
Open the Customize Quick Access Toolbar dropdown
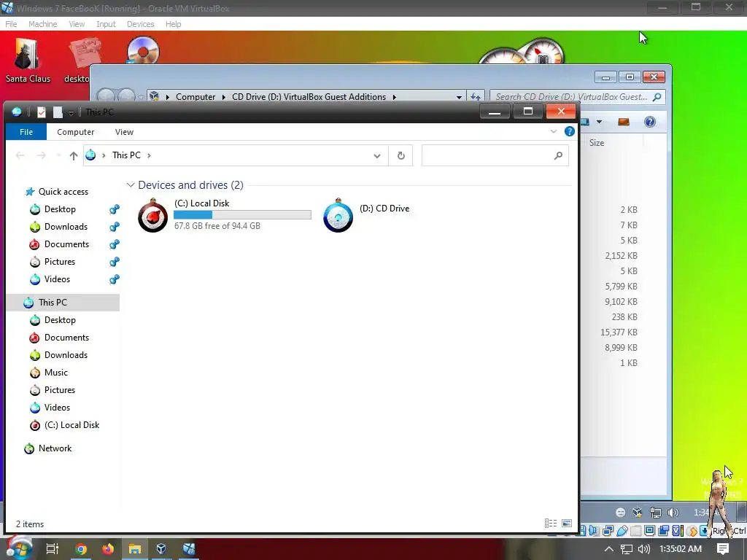(71, 112)
